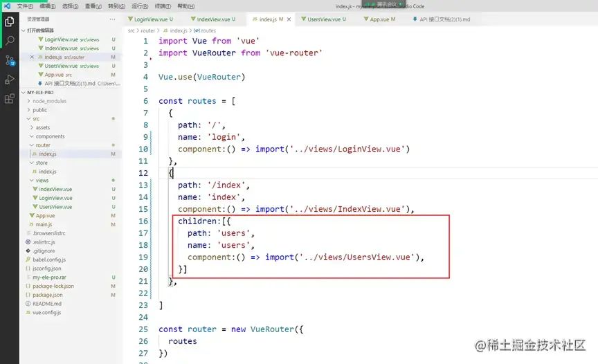This screenshot has height=364, width=598.
Task: Click the info icon beside README.md
Action: tap(28, 303)
